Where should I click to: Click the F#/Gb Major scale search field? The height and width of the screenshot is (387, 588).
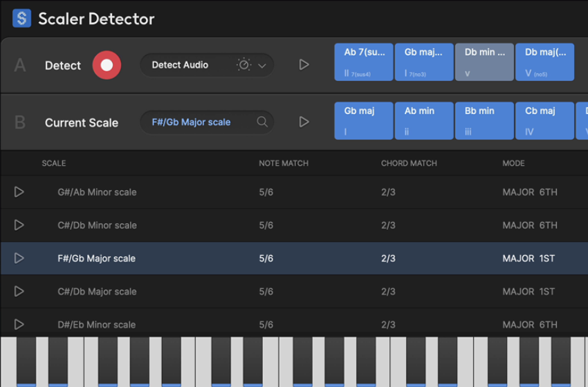[x=197, y=122]
